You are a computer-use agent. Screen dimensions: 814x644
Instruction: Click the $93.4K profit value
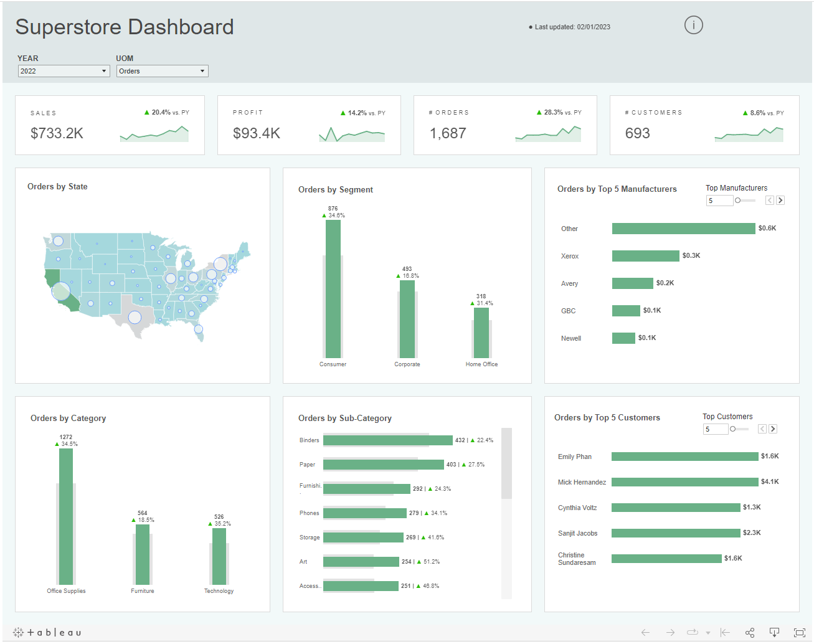point(257,133)
